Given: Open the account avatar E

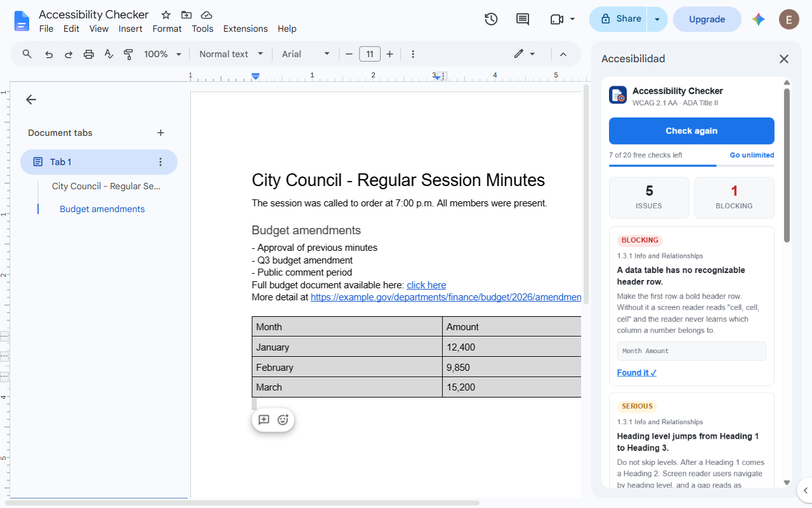Looking at the screenshot, I should [789, 19].
